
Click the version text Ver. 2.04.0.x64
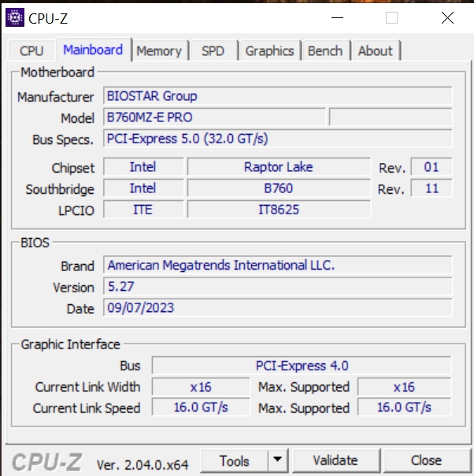143,465
